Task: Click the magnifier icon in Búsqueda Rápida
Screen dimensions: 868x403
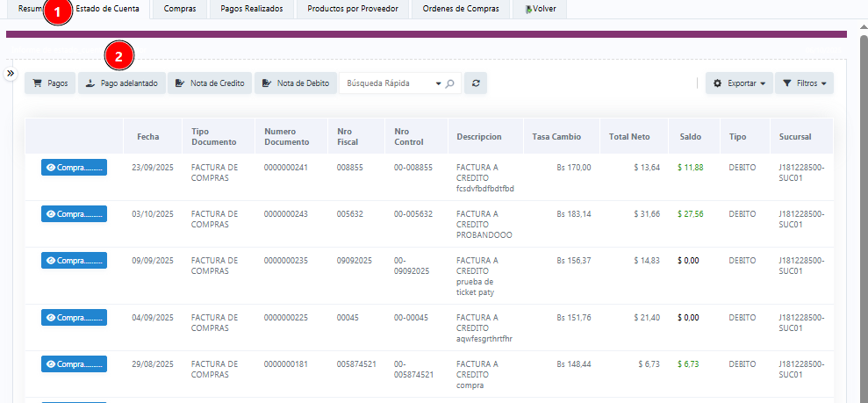Action: 450,84
